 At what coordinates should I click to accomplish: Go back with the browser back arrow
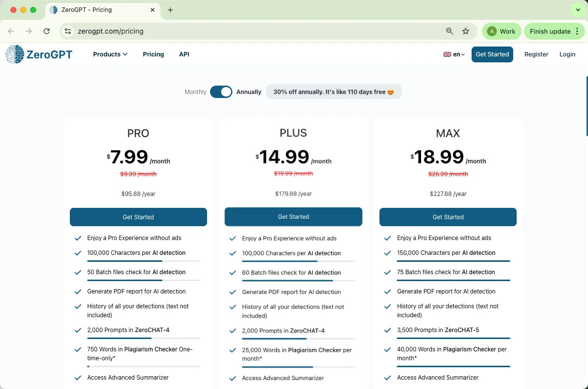pos(11,31)
